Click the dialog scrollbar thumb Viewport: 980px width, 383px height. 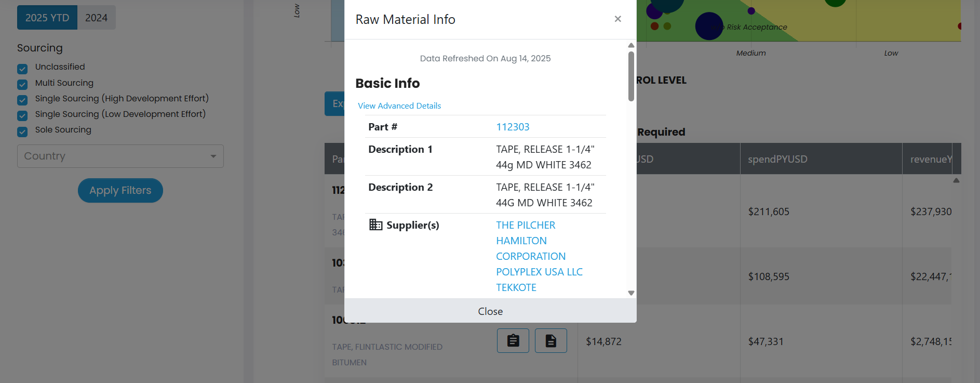tap(631, 76)
